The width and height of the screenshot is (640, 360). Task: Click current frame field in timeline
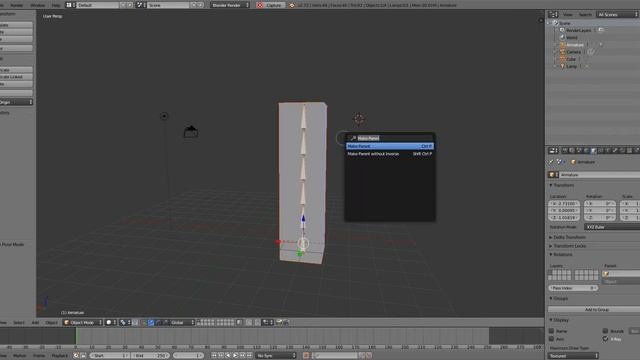coord(188,356)
